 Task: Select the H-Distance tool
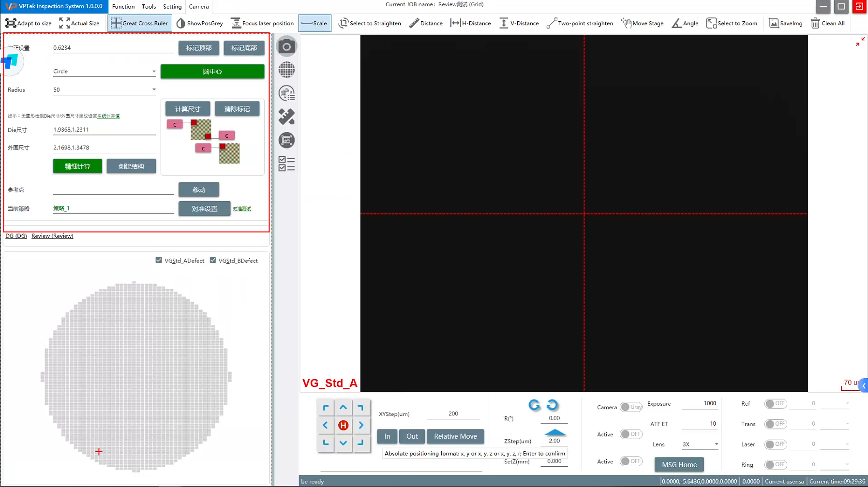click(x=470, y=23)
